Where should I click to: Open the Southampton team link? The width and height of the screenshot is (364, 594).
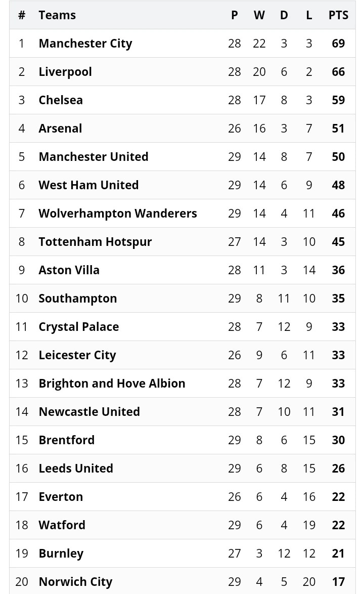click(x=78, y=299)
